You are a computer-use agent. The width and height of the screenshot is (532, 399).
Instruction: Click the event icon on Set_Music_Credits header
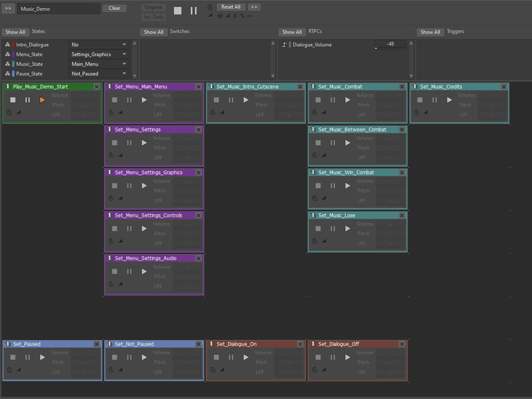click(415, 86)
